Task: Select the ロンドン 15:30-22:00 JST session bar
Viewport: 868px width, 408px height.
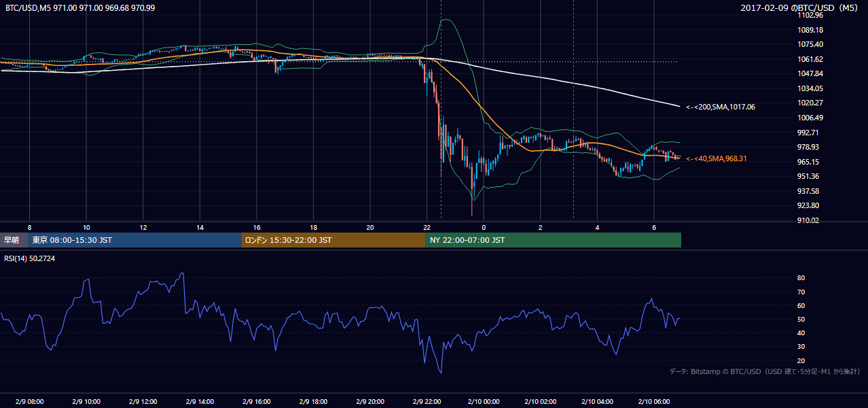Action: (x=333, y=240)
